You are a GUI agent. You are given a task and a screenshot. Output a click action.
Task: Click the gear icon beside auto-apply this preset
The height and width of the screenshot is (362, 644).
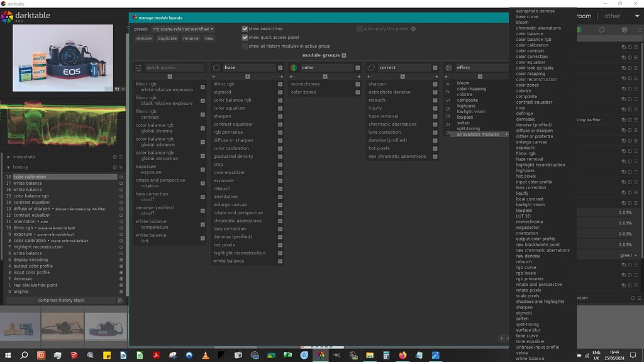tap(413, 28)
